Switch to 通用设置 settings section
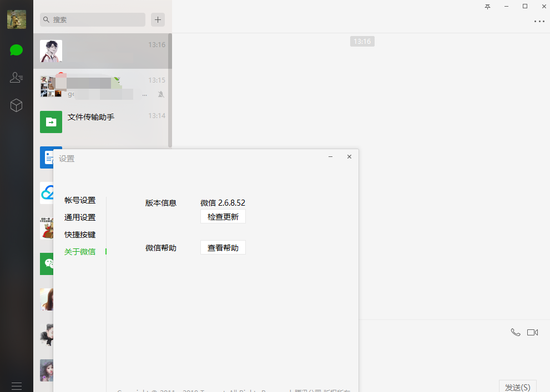The height and width of the screenshot is (392, 550). click(x=79, y=217)
